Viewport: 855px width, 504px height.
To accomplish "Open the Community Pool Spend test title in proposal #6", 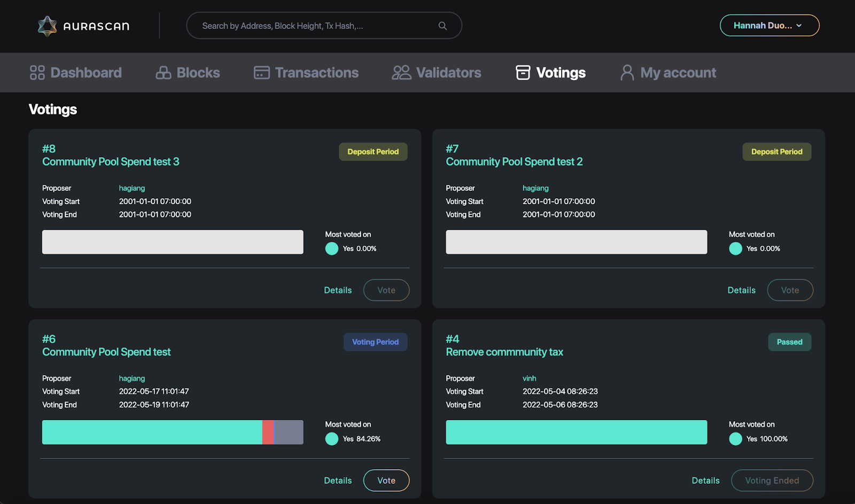I will (106, 352).
